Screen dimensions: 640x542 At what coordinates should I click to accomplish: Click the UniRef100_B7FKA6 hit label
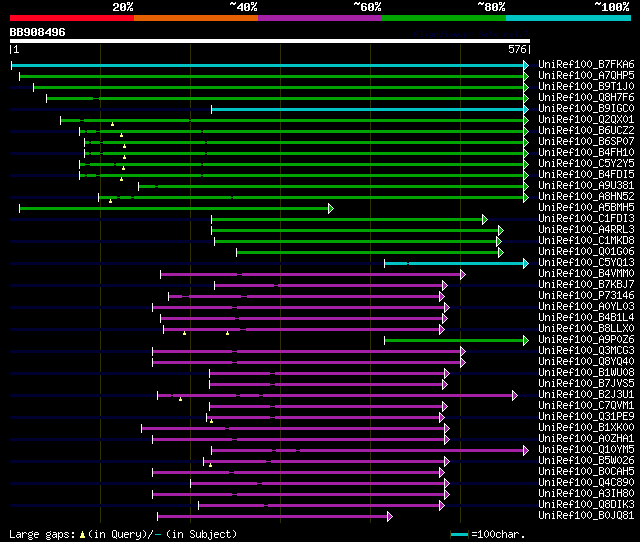[x=586, y=64]
